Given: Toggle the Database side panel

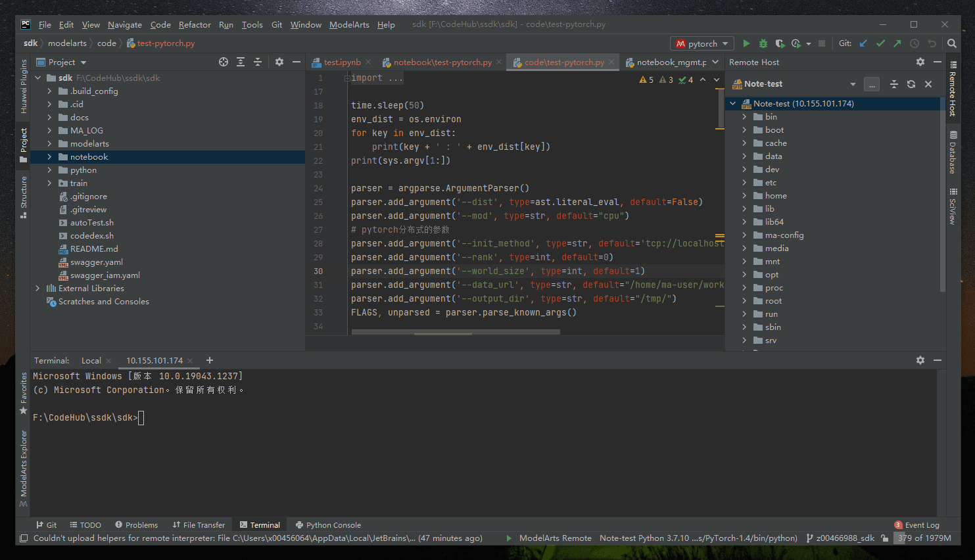Looking at the screenshot, I should pyautogui.click(x=952, y=152).
